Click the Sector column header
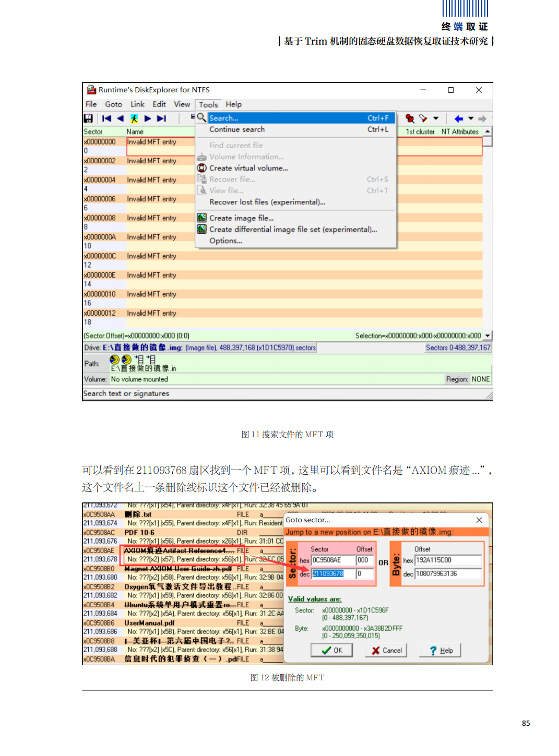Image resolution: width=559 pixels, height=756 pixels. [x=104, y=131]
